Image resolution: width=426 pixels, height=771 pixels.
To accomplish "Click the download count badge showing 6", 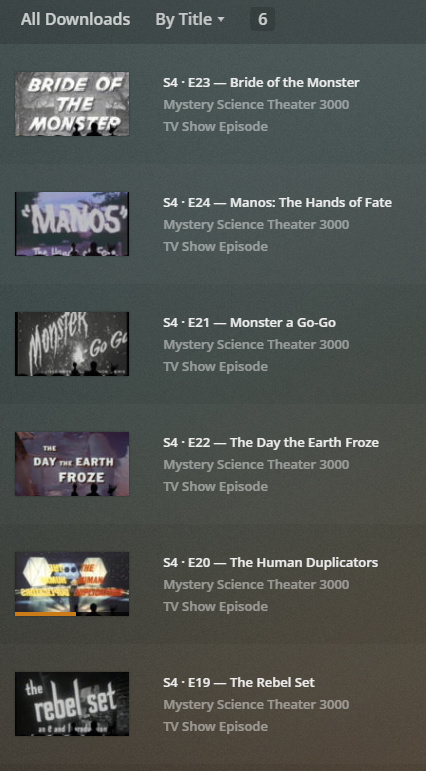I will [263, 20].
